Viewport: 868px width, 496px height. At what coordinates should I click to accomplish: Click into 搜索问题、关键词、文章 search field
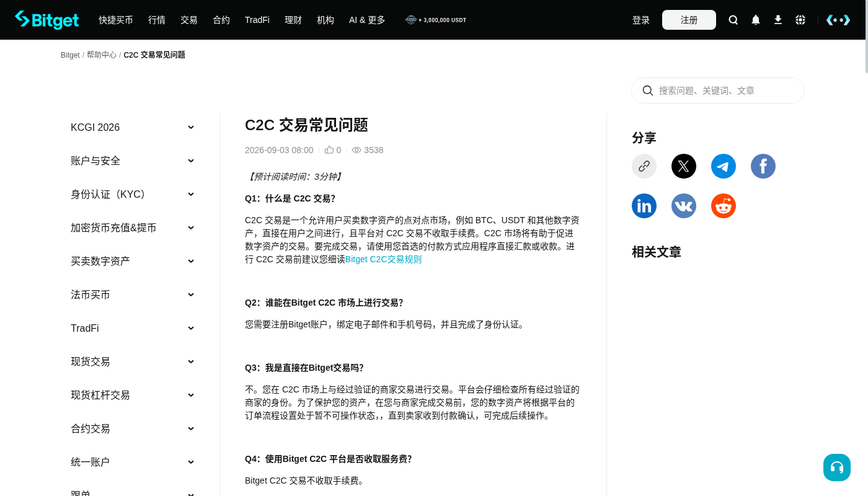tap(718, 91)
